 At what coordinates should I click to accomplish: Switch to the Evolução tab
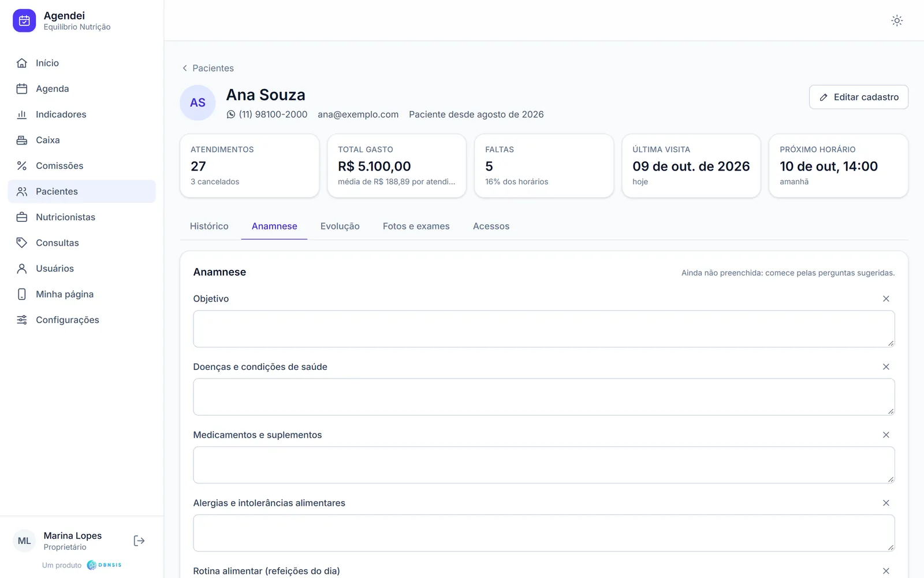[340, 226]
